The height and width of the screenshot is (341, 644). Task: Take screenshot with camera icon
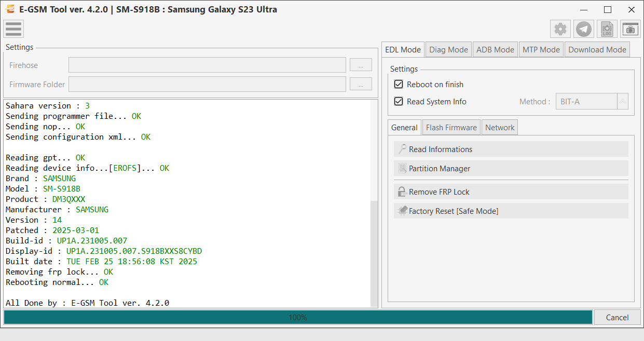pos(631,29)
